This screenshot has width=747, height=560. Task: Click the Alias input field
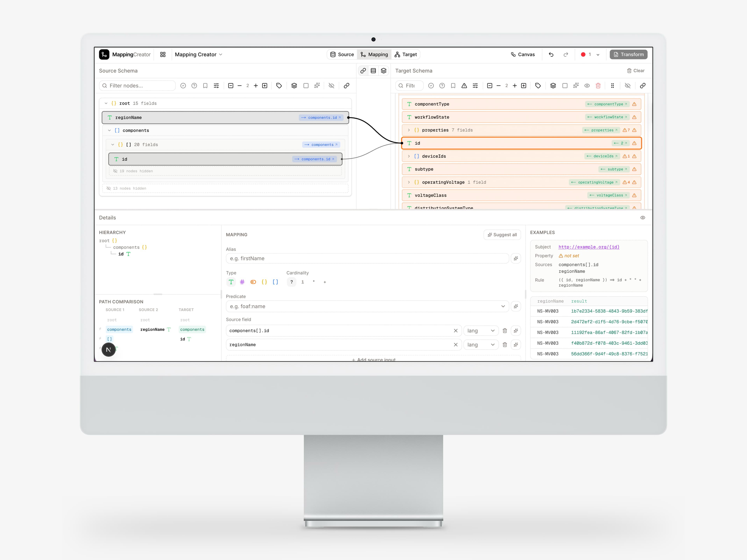click(367, 259)
